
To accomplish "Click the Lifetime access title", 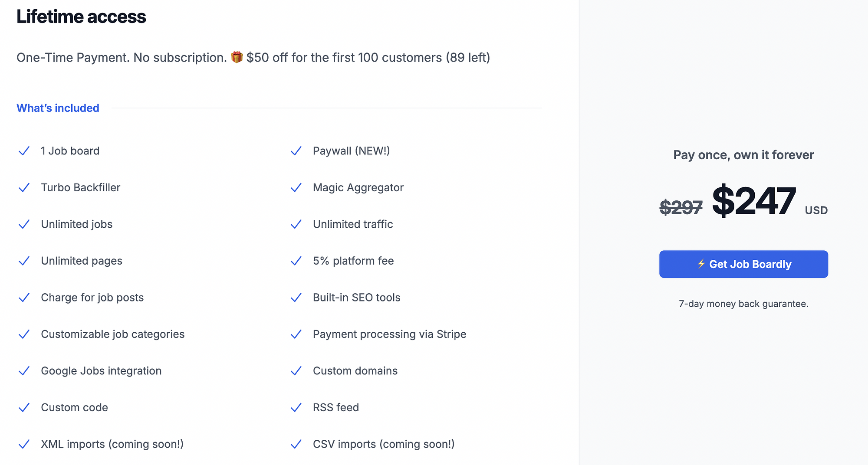I will [x=81, y=16].
